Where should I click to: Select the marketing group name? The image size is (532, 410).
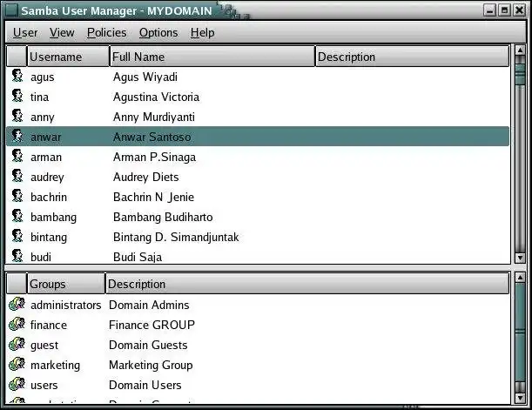56,366
